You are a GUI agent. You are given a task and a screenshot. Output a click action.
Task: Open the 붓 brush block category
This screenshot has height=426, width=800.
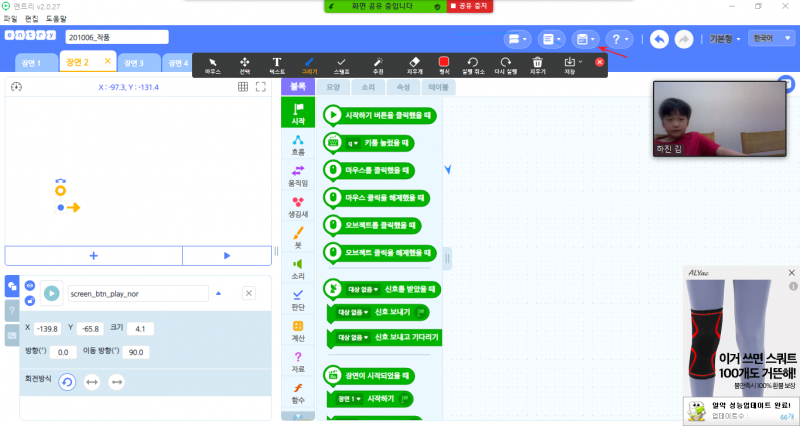(298, 237)
